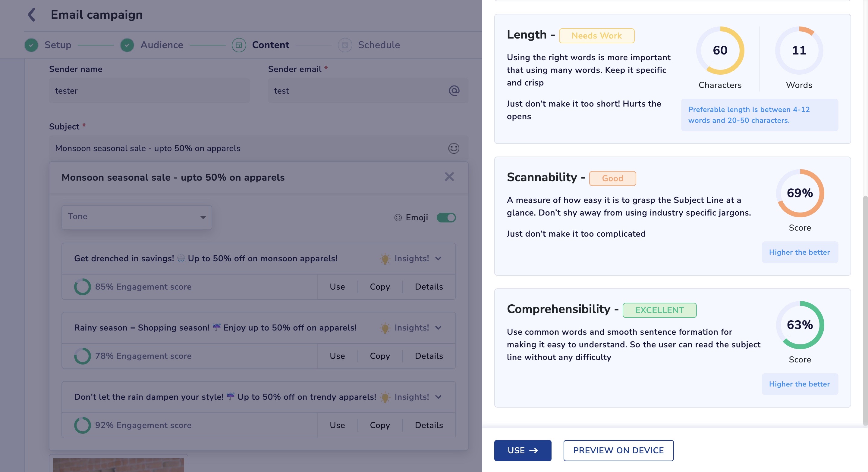Open the Tone dropdown
This screenshot has height=472, width=868.
137,217
